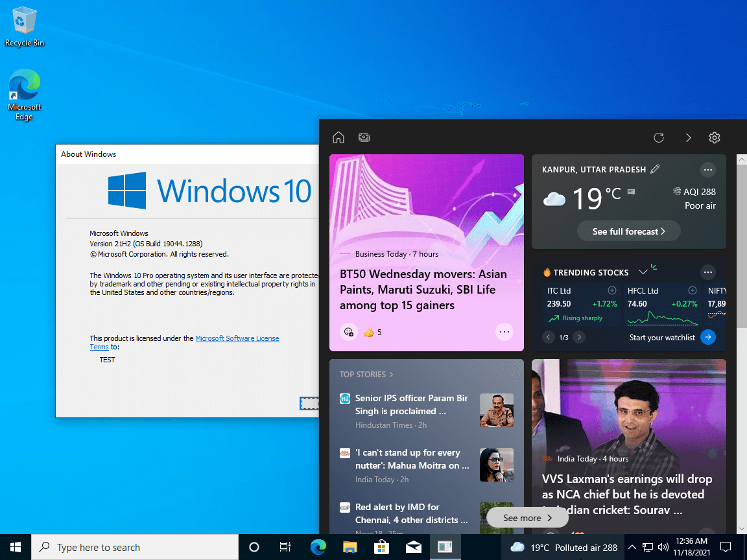The width and height of the screenshot is (747, 560).
Task: Click See full forecast button
Action: 628,231
